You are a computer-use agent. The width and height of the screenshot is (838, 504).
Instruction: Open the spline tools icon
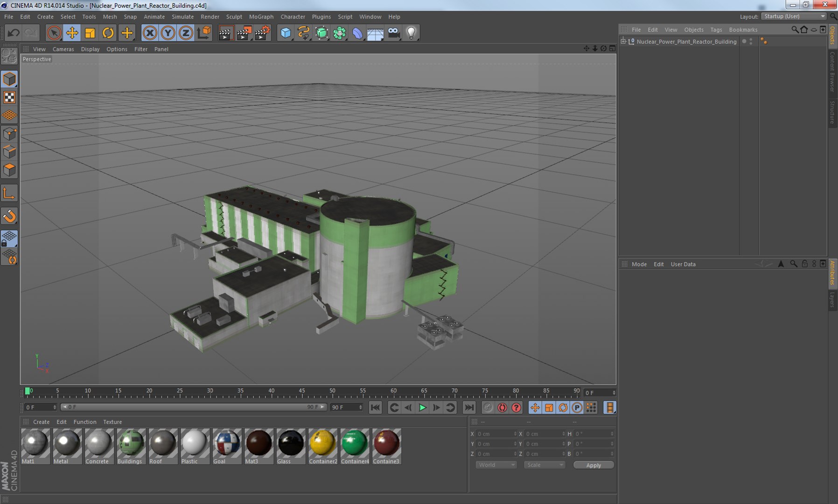tap(304, 33)
